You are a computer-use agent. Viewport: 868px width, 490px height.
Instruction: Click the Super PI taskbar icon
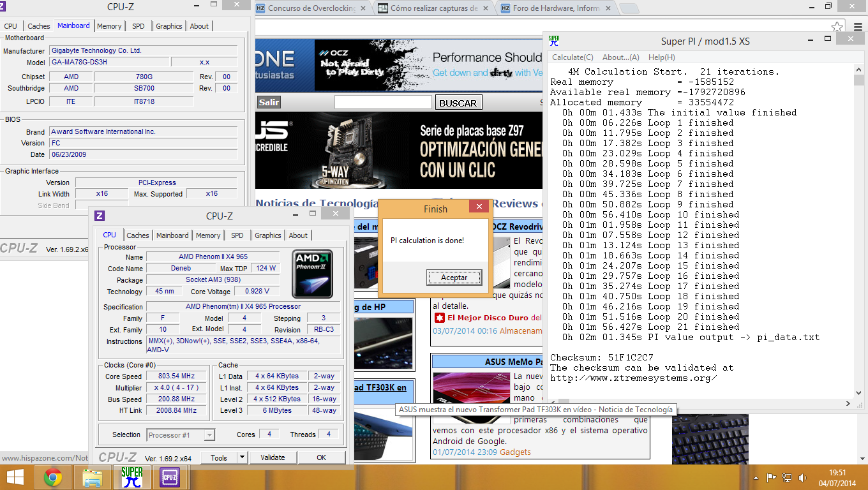131,477
